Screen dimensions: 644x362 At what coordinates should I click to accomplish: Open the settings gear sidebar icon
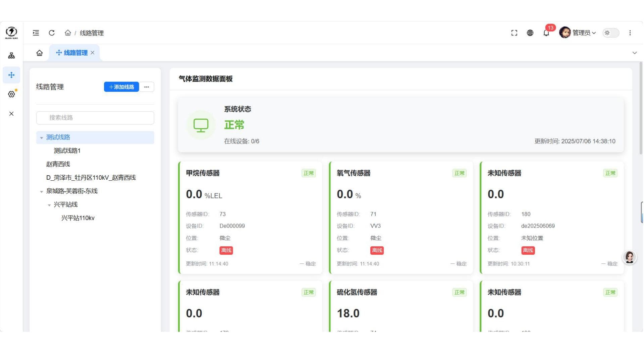(11, 94)
